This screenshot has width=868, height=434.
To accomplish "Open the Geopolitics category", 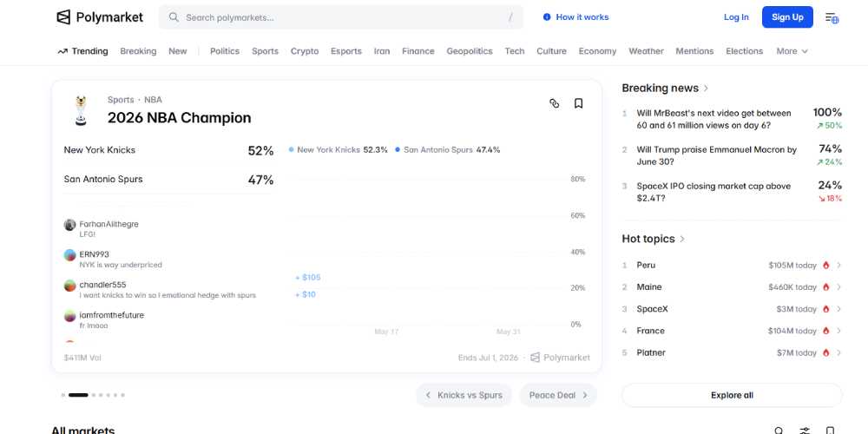I will [x=470, y=51].
